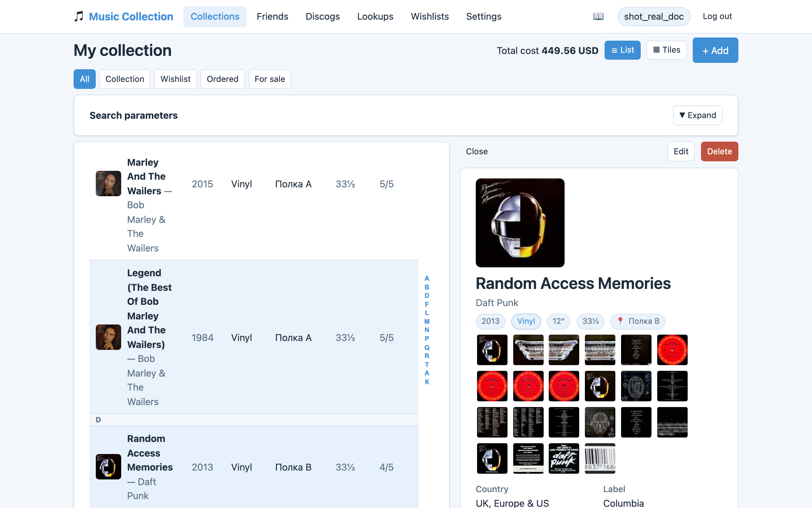Click the cover art in the 2015 Marley row
This screenshot has height=508, width=812.
108,184
